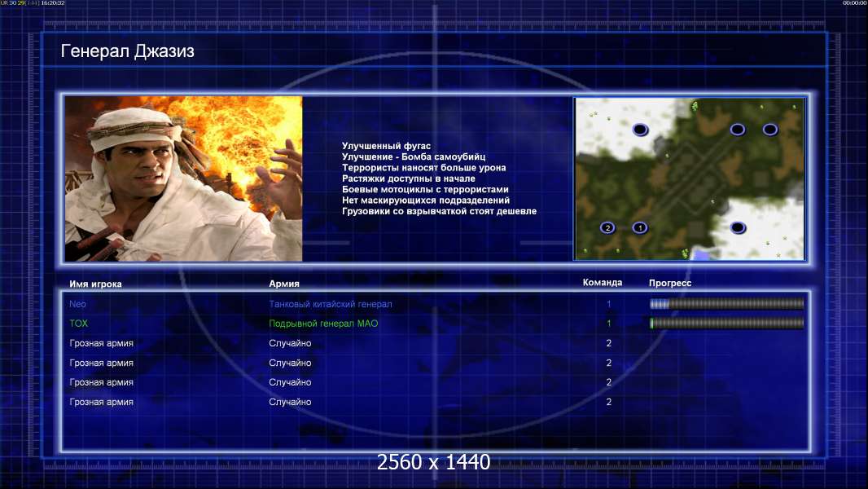Click the battlefield minimap preview

pyautogui.click(x=690, y=178)
